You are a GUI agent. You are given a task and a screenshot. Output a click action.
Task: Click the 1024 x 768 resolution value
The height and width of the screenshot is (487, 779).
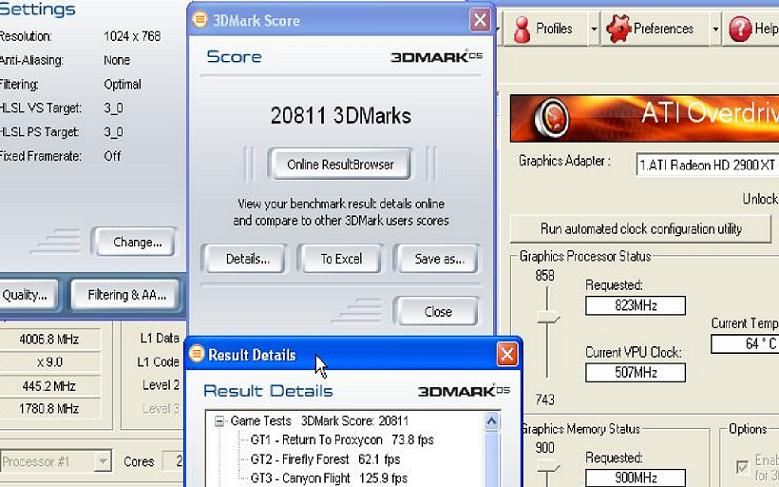tap(132, 36)
